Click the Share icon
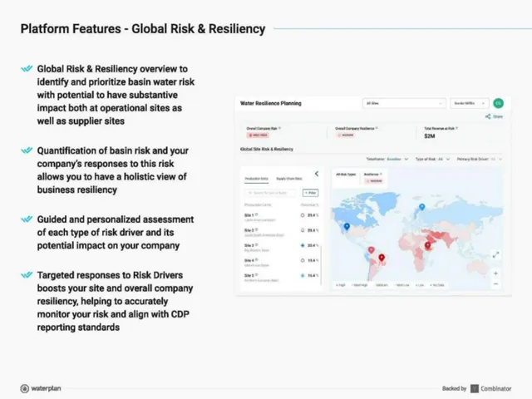The height and width of the screenshot is (399, 532). pyautogui.click(x=488, y=116)
